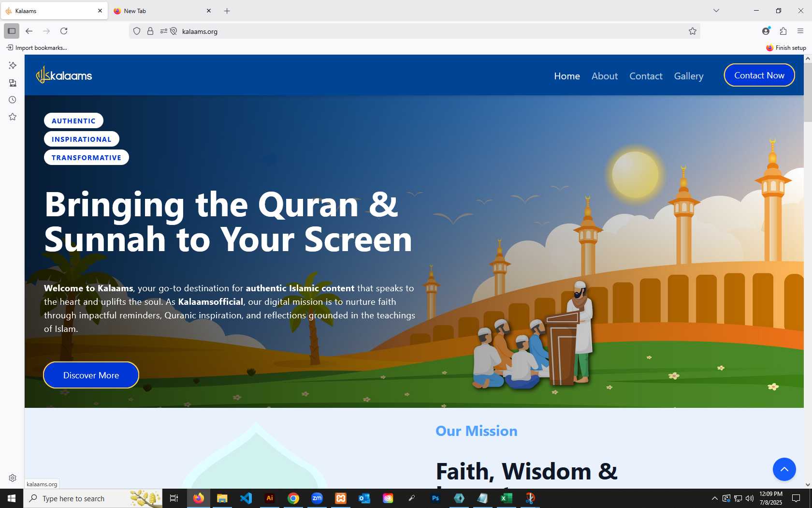Open AI chatbot sparkle in sidebar
The height and width of the screenshot is (508, 812).
pos(13,65)
